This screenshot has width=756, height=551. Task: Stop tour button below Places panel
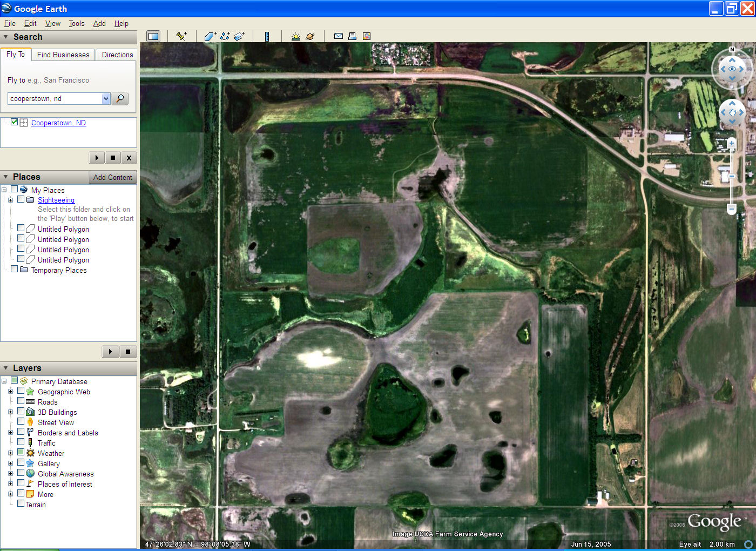click(x=127, y=352)
